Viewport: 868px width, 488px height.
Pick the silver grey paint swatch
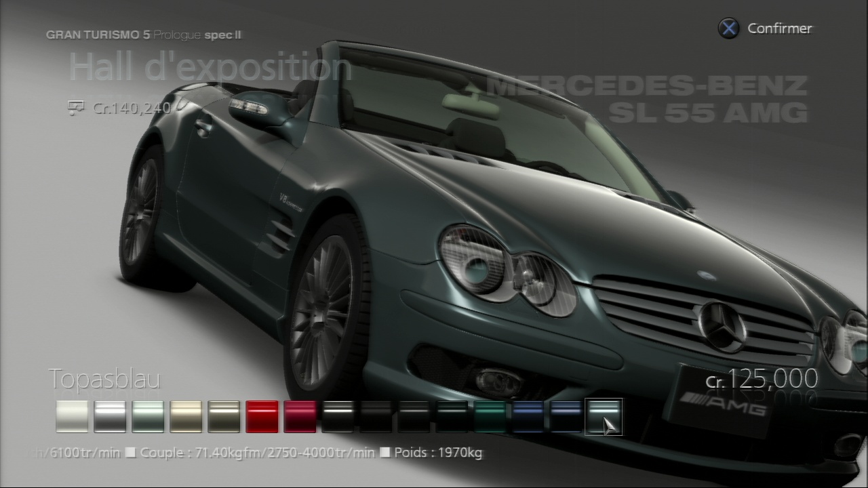pyautogui.click(x=110, y=416)
